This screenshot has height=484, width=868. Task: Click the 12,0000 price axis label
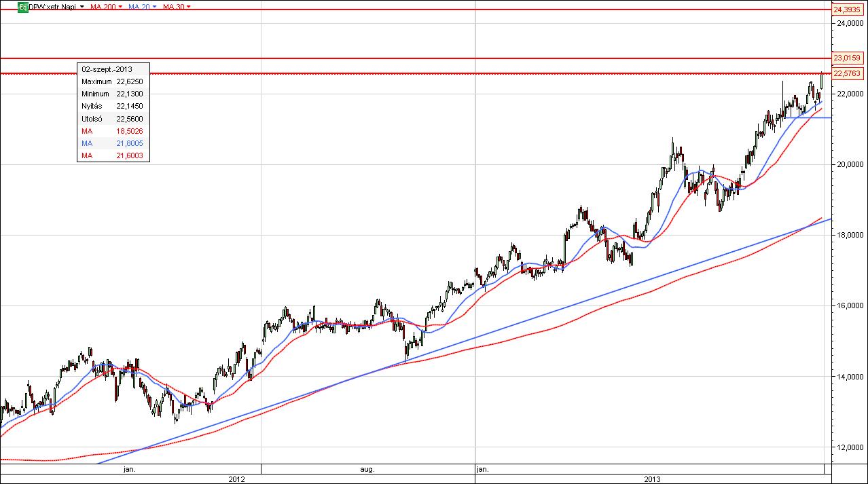(850, 447)
